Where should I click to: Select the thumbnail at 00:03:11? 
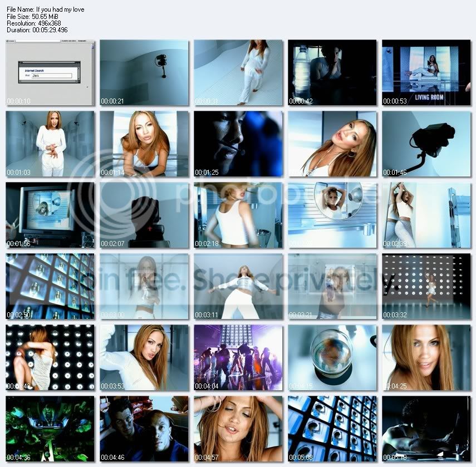238,287
